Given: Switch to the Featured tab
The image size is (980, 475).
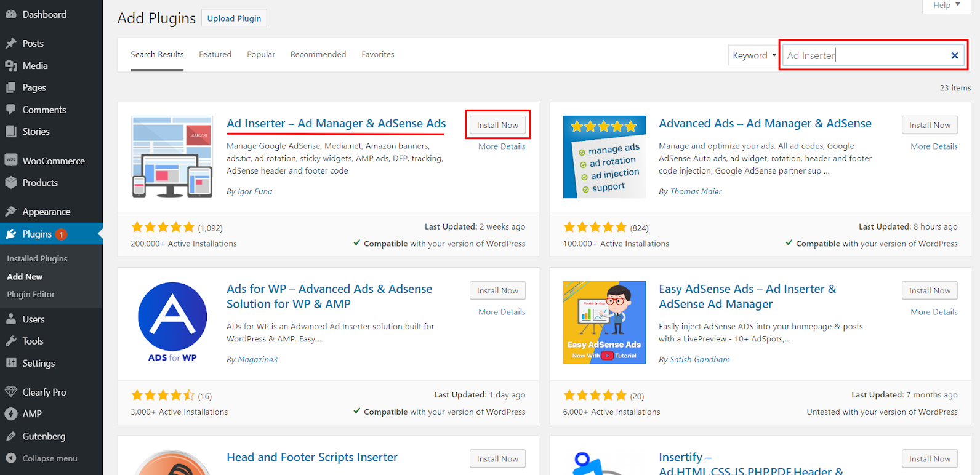Looking at the screenshot, I should (x=215, y=54).
